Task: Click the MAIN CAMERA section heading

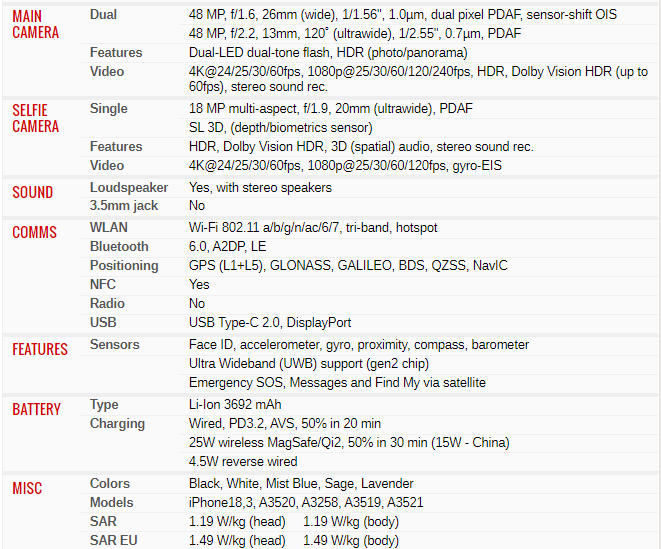Action: (x=35, y=24)
